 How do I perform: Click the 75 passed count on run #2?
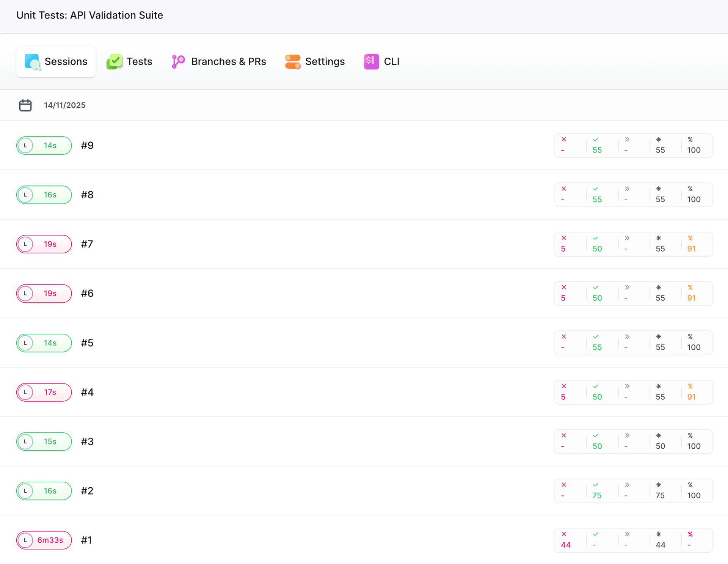click(x=597, y=495)
